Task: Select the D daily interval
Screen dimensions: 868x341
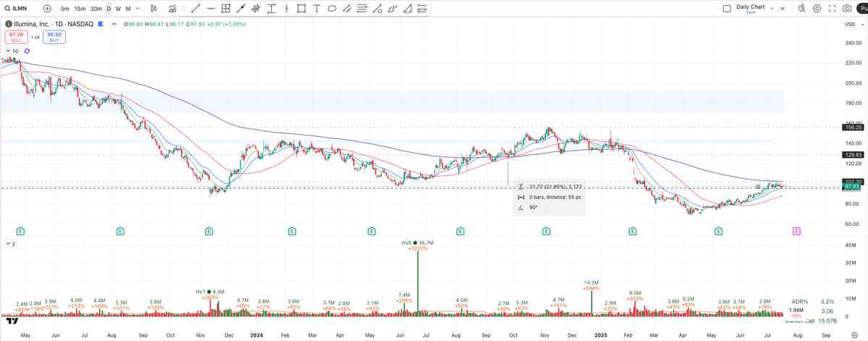Action: (x=109, y=9)
